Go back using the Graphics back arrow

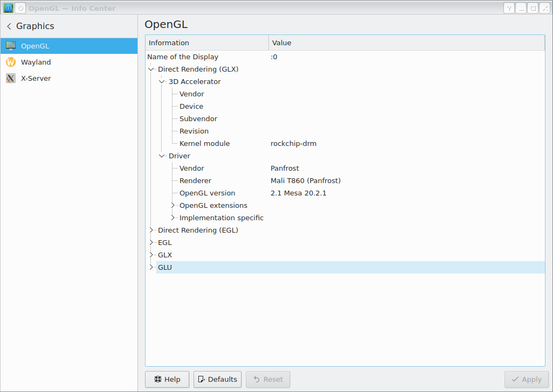coord(9,26)
